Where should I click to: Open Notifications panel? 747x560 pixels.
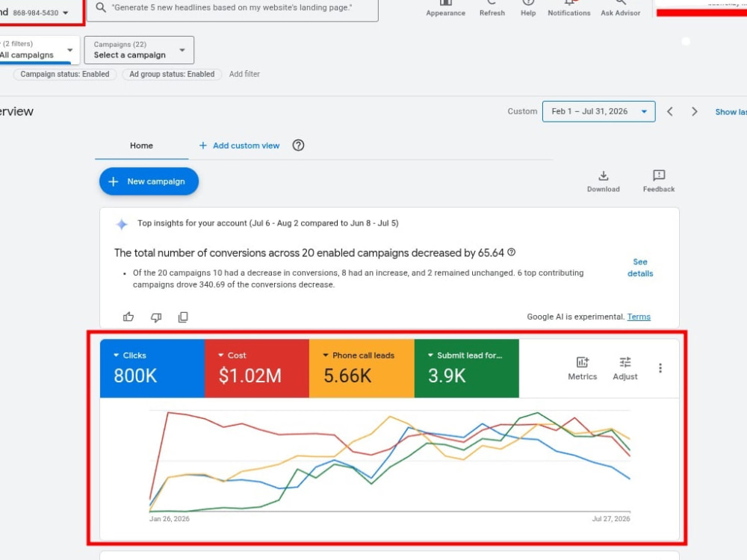[x=568, y=8]
